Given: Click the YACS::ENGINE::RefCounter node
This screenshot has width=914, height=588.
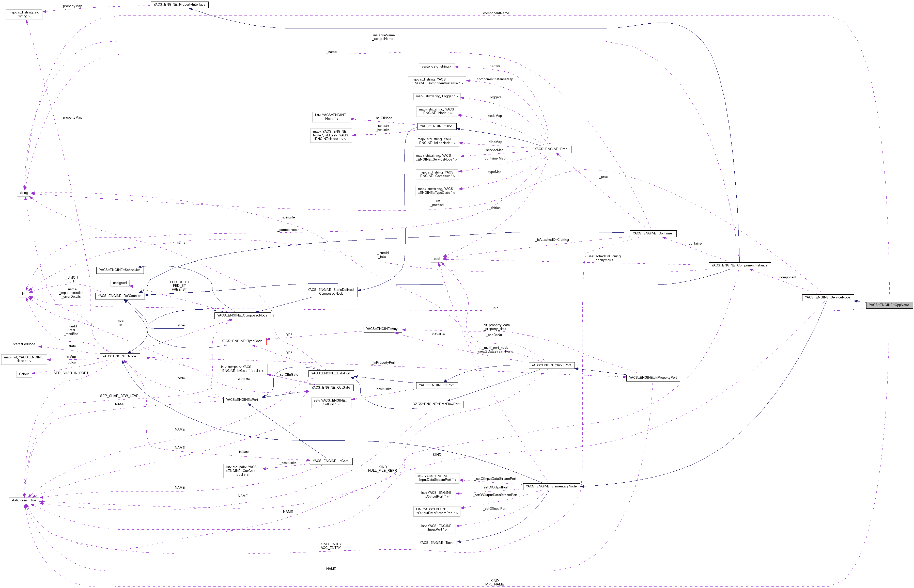Looking at the screenshot, I should coord(119,296).
